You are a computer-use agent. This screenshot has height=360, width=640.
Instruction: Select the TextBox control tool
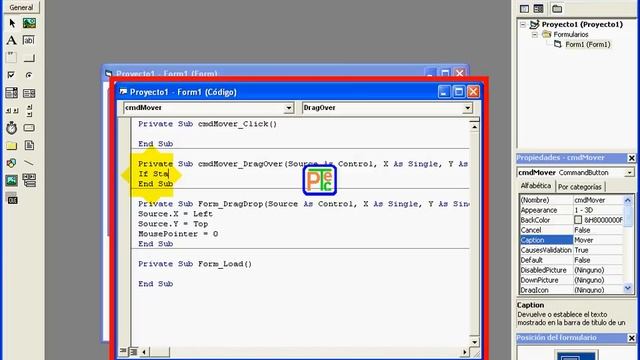click(x=29, y=40)
